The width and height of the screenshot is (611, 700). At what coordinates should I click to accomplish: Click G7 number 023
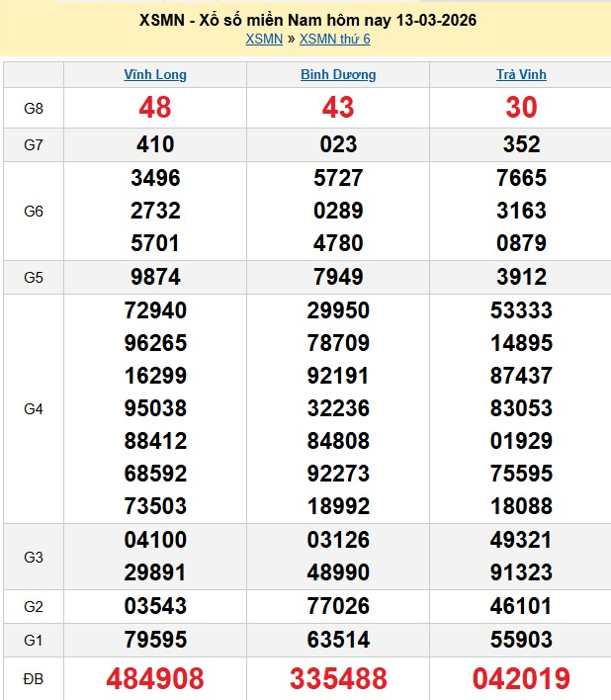point(338,144)
